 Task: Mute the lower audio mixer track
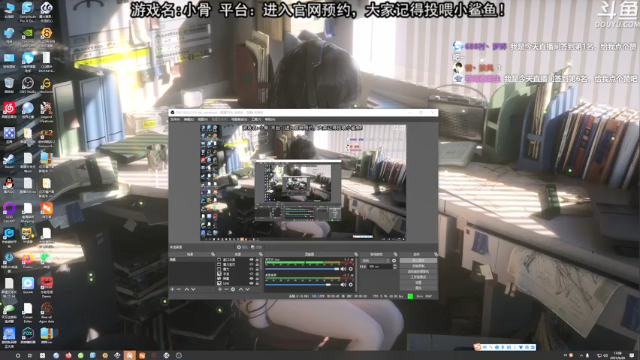tap(343, 285)
